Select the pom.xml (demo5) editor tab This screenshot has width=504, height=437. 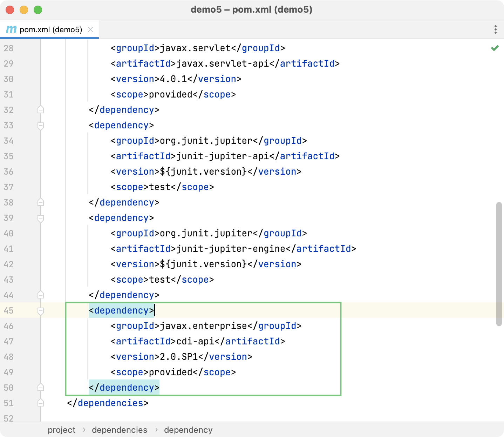pos(49,29)
